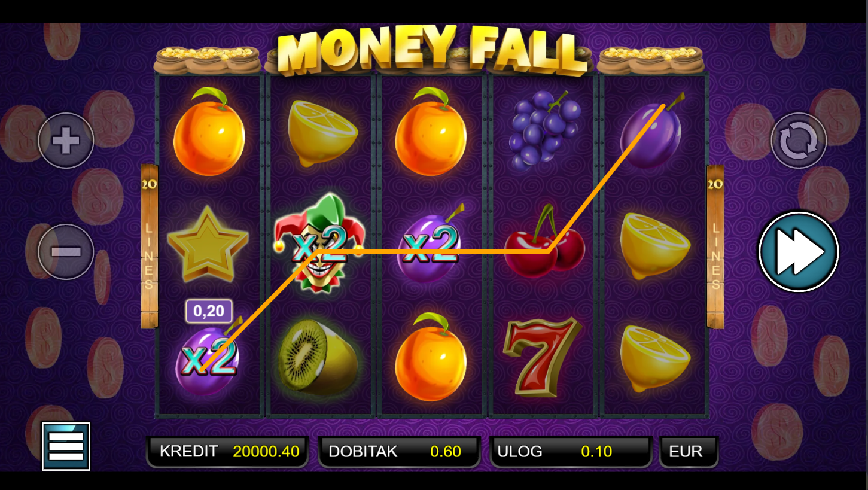Click the red cherries symbol
Image resolution: width=868 pixels, height=490 pixels.
tap(544, 242)
